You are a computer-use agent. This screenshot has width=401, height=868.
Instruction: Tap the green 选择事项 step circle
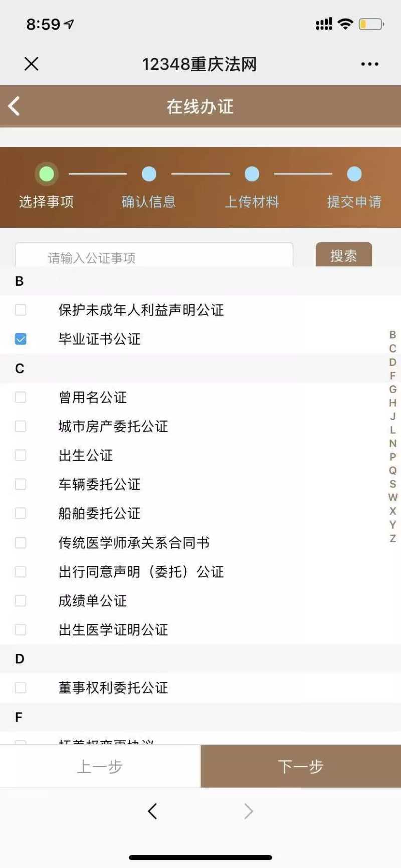pyautogui.click(x=46, y=174)
